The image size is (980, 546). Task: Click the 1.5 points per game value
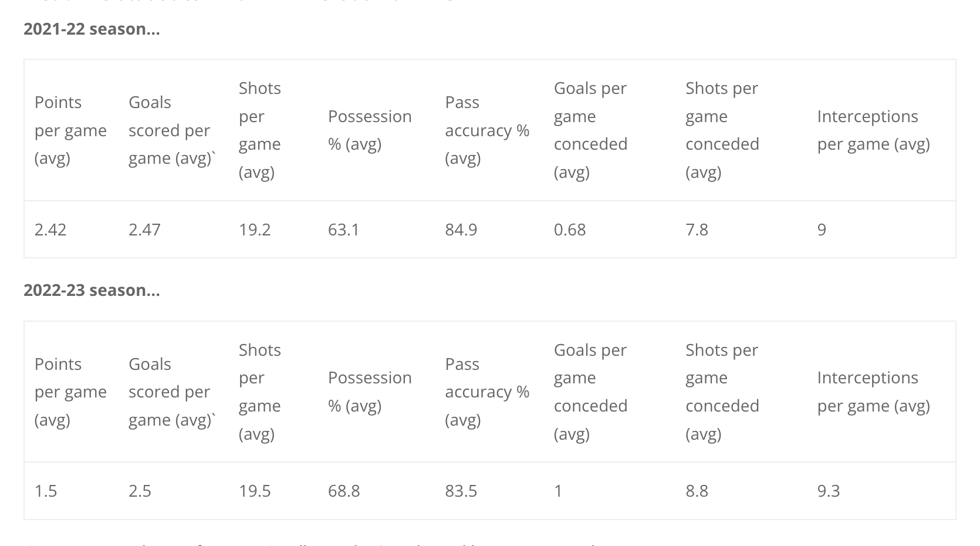click(x=46, y=491)
